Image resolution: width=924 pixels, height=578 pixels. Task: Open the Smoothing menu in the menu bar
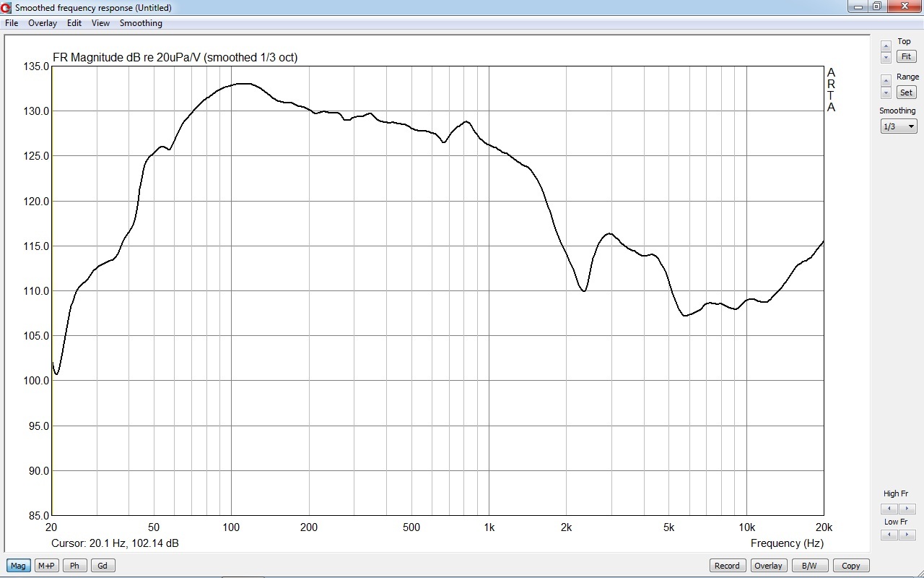click(141, 23)
